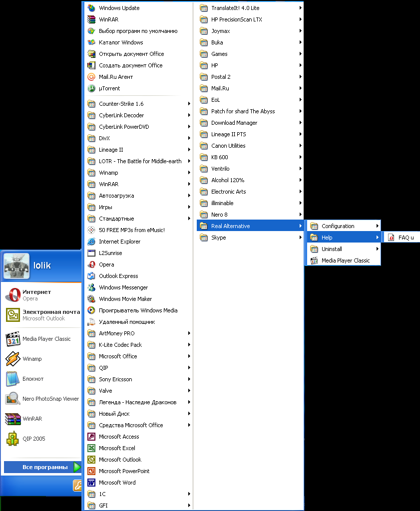This screenshot has width=420, height=511.
Task: Click the Opera icon in programs list
Action: point(91,264)
